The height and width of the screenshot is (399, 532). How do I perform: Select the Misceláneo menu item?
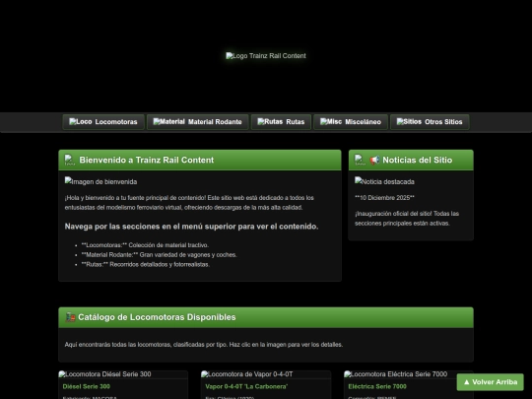pyautogui.click(x=351, y=122)
